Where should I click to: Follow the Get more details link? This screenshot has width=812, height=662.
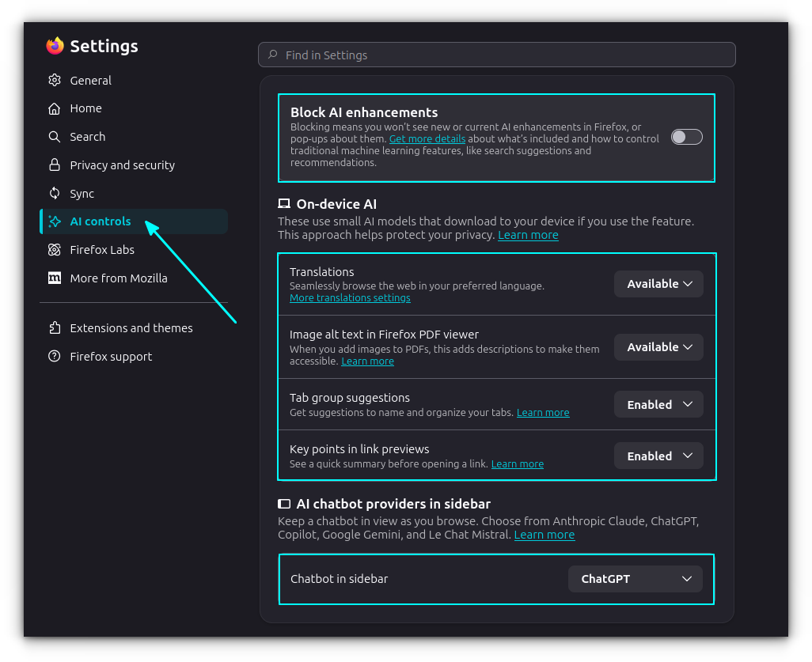427,138
